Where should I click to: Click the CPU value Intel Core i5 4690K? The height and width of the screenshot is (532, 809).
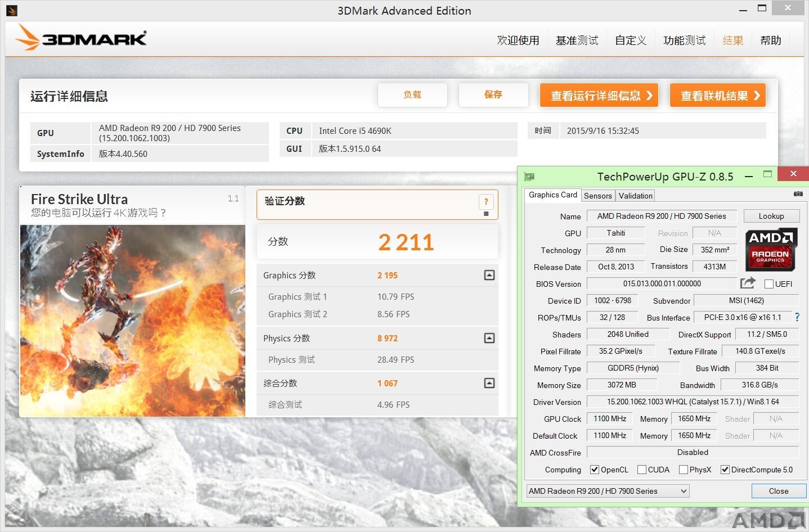355,131
